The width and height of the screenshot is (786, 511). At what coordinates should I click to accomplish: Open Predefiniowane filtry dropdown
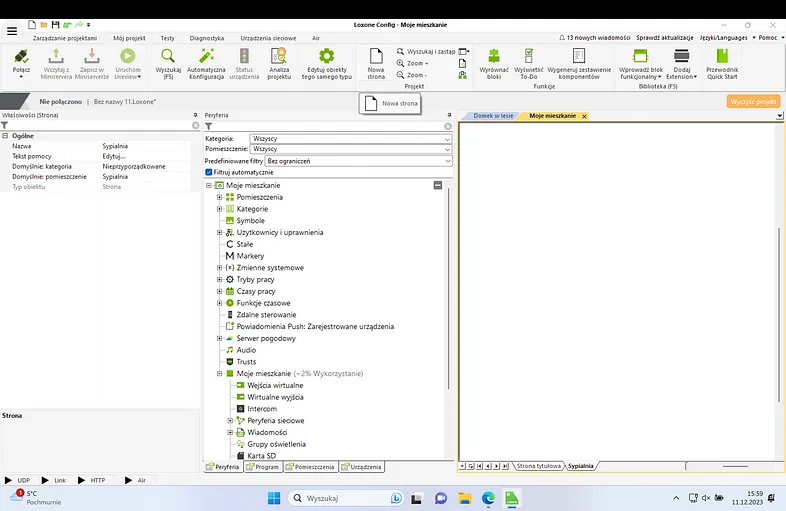[358, 161]
